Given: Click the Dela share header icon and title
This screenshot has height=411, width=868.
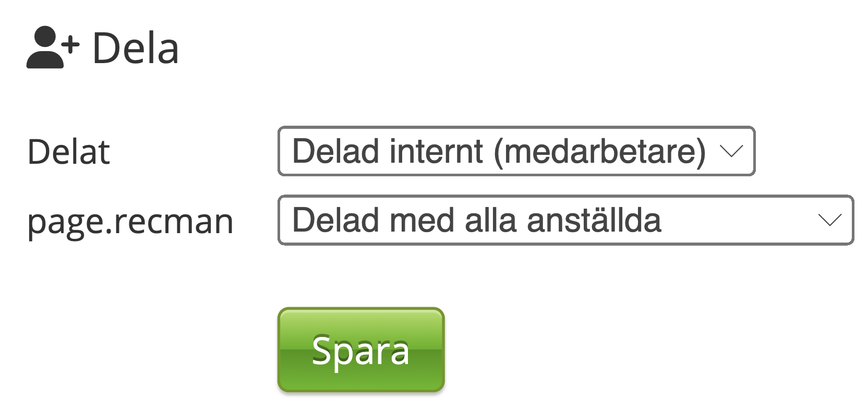Looking at the screenshot, I should click(x=103, y=48).
